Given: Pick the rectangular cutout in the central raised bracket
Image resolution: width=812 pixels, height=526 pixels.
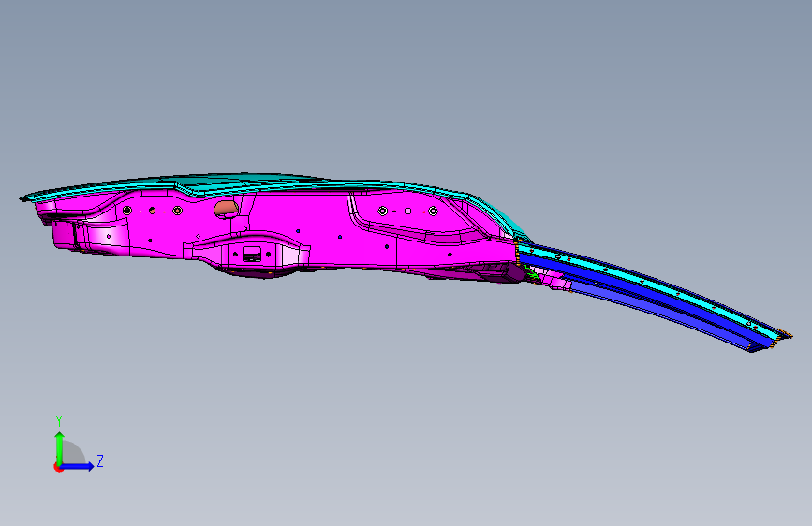Looking at the screenshot, I should pyautogui.click(x=252, y=255).
